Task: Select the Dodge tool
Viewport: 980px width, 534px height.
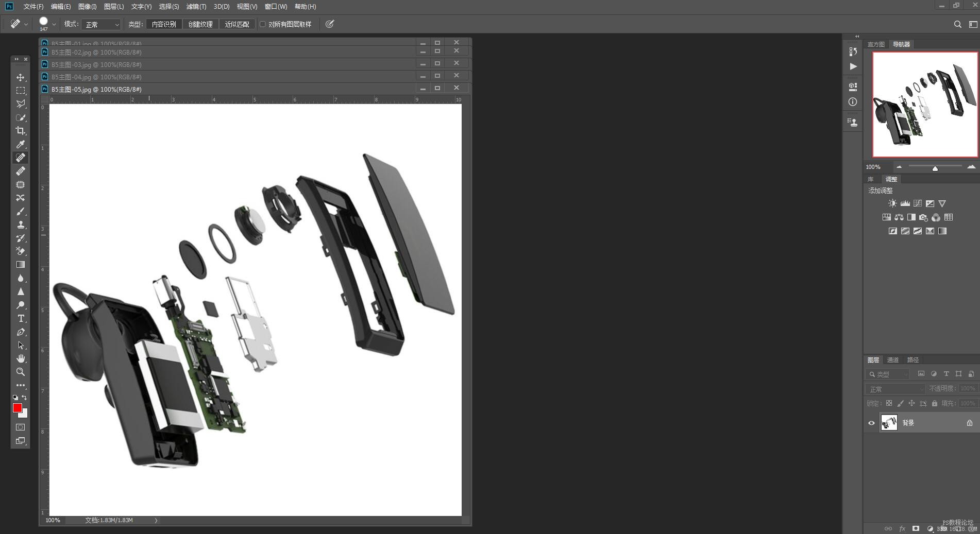Action: [21, 305]
